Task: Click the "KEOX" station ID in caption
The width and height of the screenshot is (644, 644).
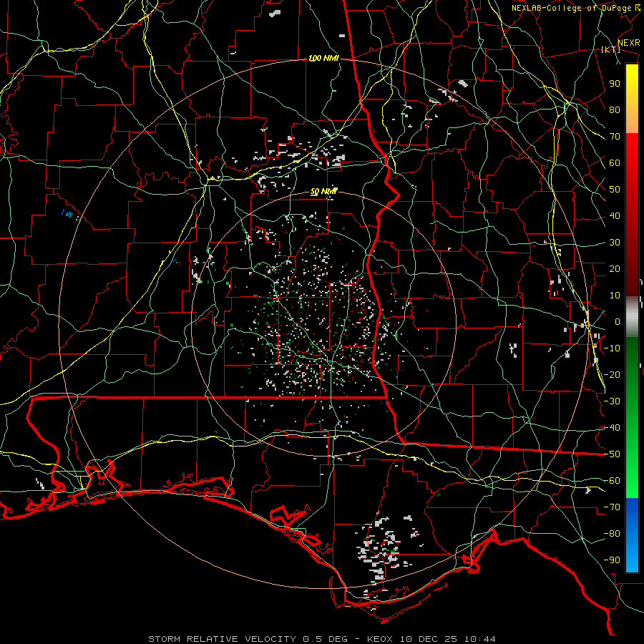Action: click(x=380, y=639)
